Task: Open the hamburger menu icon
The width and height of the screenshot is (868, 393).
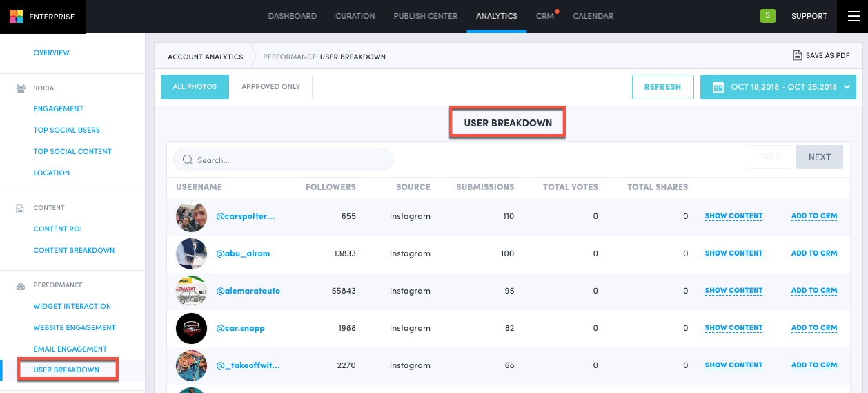Action: 853,17
